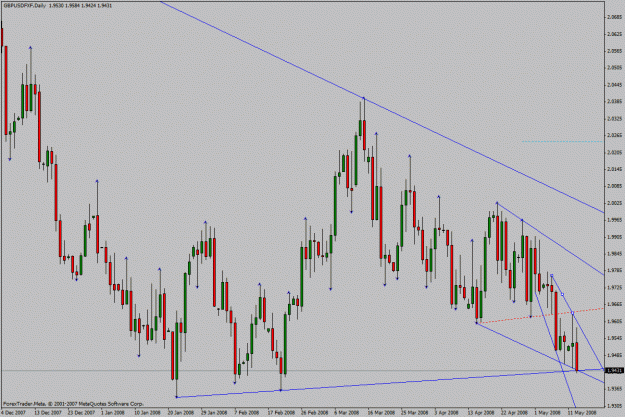Select the 1 May 2008 date label
This screenshot has height=417, width=625.
[548, 412]
